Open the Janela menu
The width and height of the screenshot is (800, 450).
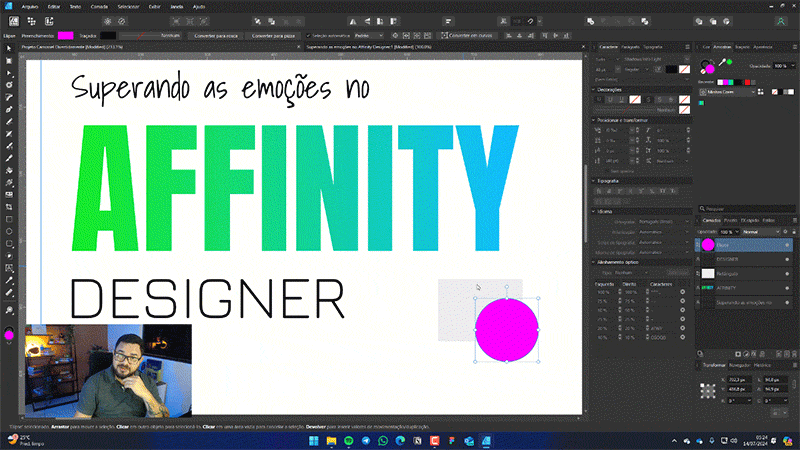pyautogui.click(x=177, y=7)
